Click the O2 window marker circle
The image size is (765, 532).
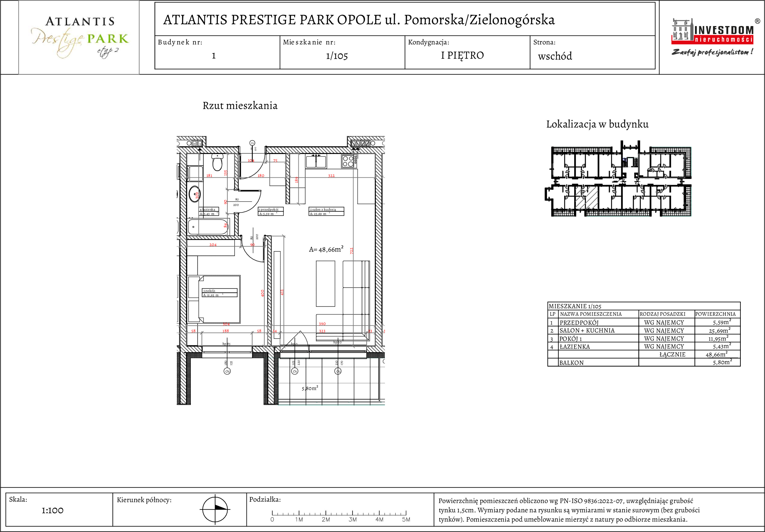(338, 371)
